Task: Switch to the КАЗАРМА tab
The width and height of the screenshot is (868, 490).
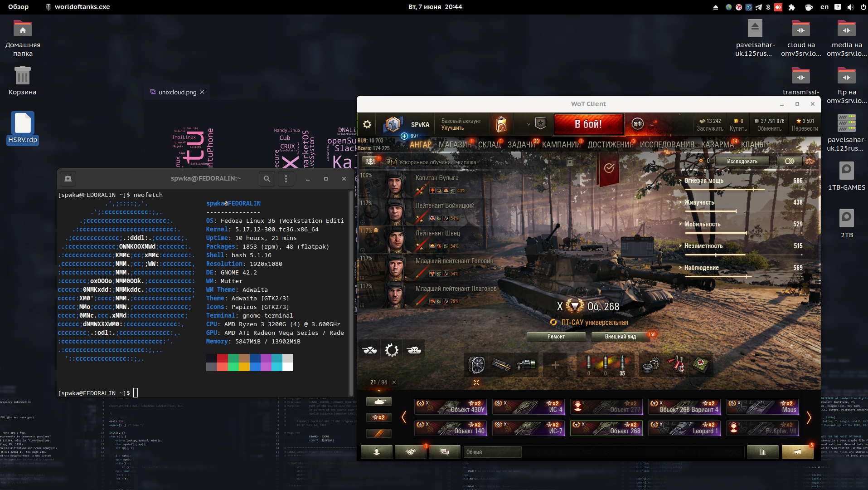Action: point(717,145)
